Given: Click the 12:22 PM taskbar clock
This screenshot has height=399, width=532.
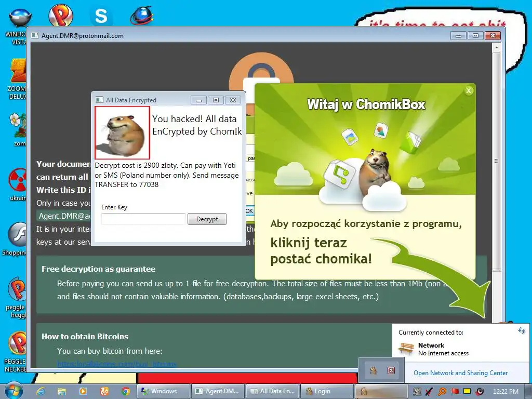Looking at the screenshot, I should point(506,392).
